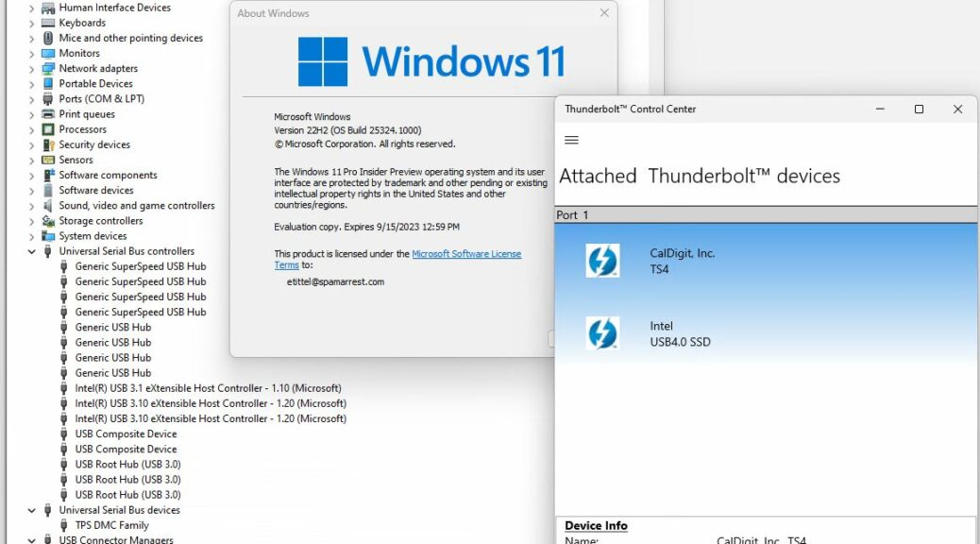Click the USB Connector Managers category icon
This screenshot has height=544, width=980.
[x=48, y=539]
